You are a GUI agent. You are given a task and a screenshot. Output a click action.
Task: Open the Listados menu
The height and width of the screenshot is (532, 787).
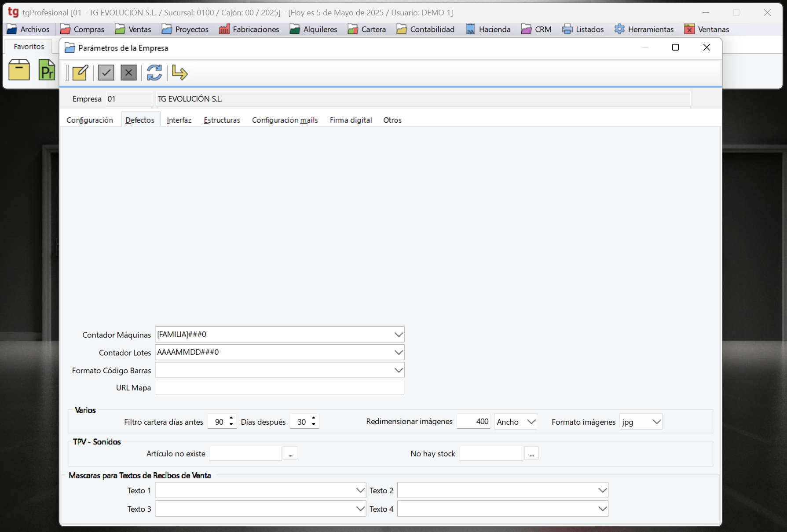[x=583, y=29]
